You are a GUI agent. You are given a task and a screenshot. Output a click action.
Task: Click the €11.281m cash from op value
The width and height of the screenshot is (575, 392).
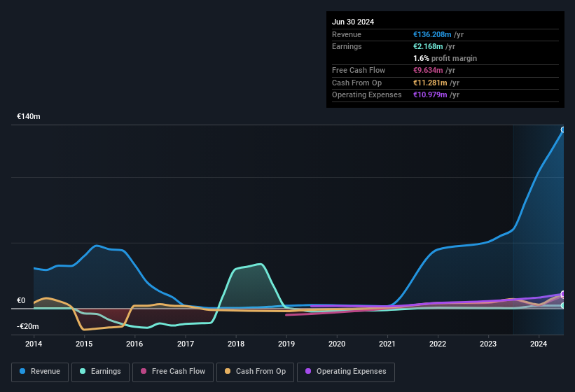click(430, 83)
